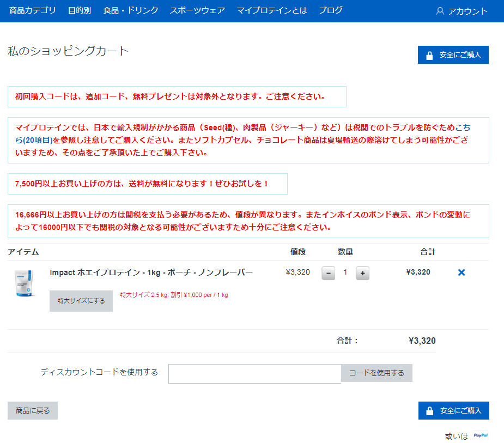Open Impact ホエイプロテイン product title link
This screenshot has height=443, width=504.
pos(151,272)
